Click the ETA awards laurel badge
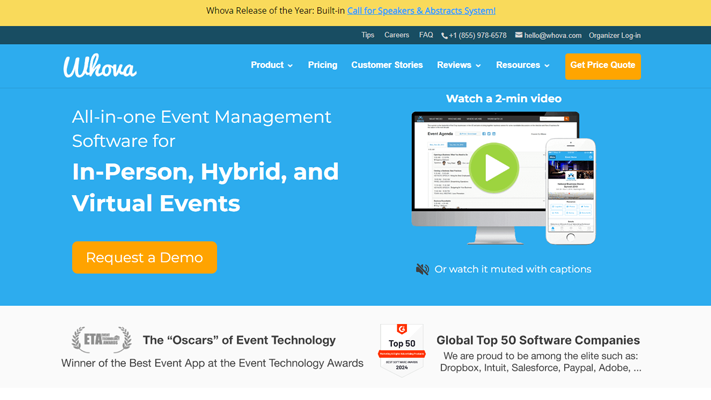 (x=102, y=340)
